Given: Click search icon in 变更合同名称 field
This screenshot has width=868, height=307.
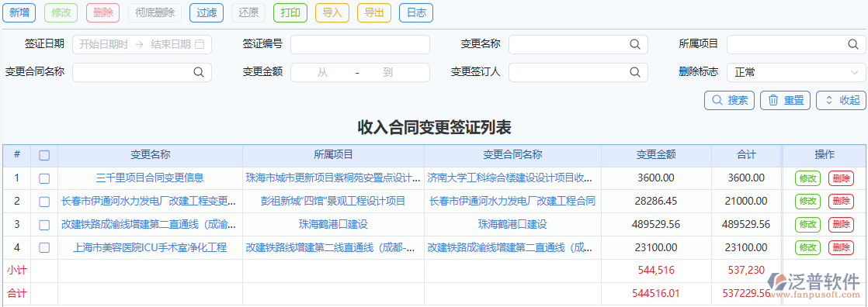Looking at the screenshot, I should pyautogui.click(x=198, y=72).
